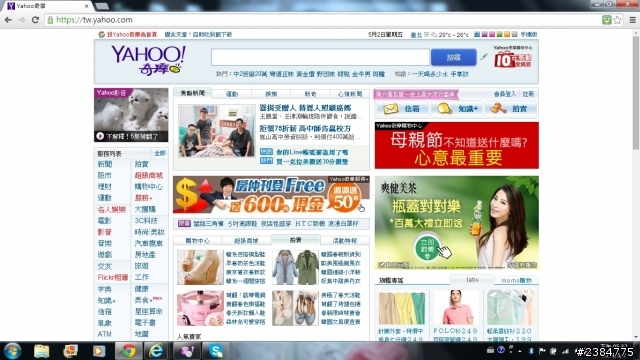Select the lativ flagship store tab
640x360 pixels.
coord(472,280)
